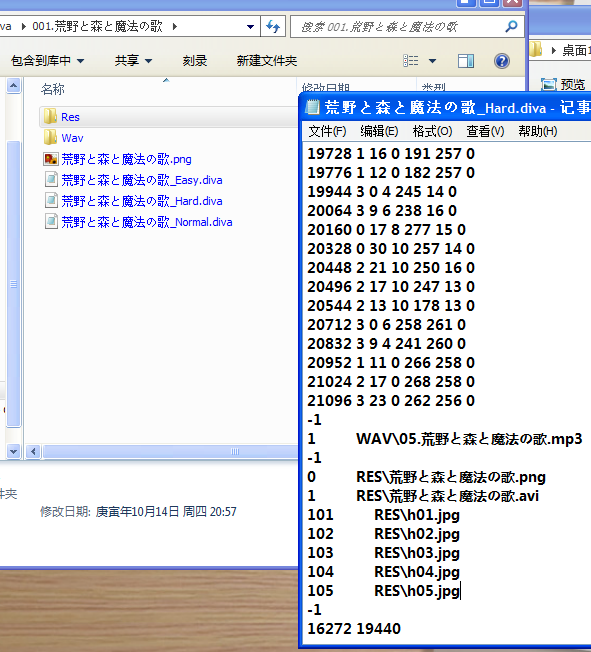Screen dimensions: 591x652
Task: Open Explorer help question mark icon
Action: pyautogui.click(x=502, y=61)
